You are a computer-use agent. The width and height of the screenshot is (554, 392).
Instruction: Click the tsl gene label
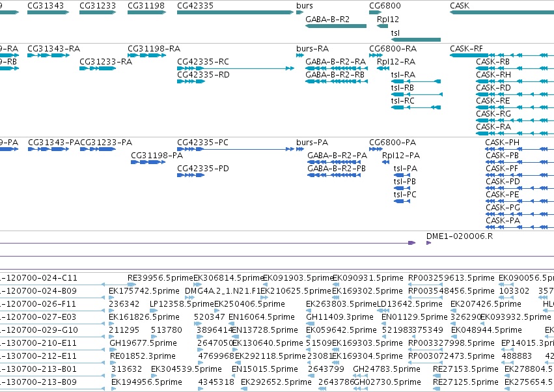(395, 33)
